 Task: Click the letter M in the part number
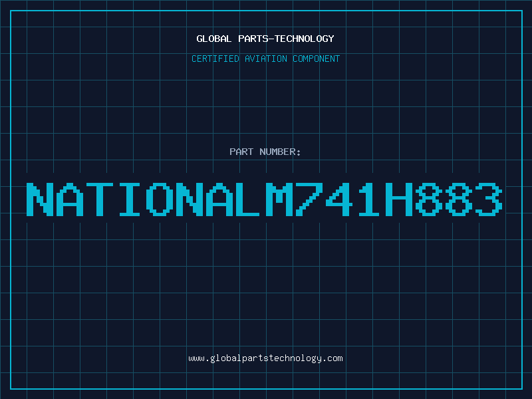[x=279, y=199]
